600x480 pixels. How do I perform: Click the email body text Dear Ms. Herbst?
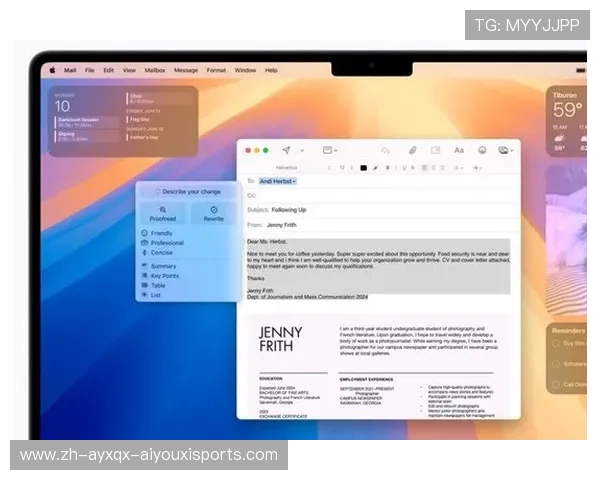[x=267, y=242]
